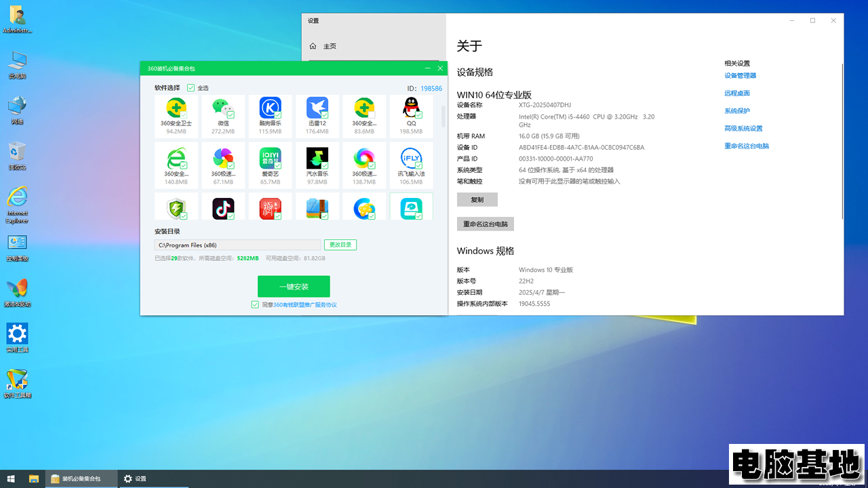Open Internet Explorer desktop icon
Image resolution: width=868 pixels, height=488 pixels.
[x=17, y=205]
